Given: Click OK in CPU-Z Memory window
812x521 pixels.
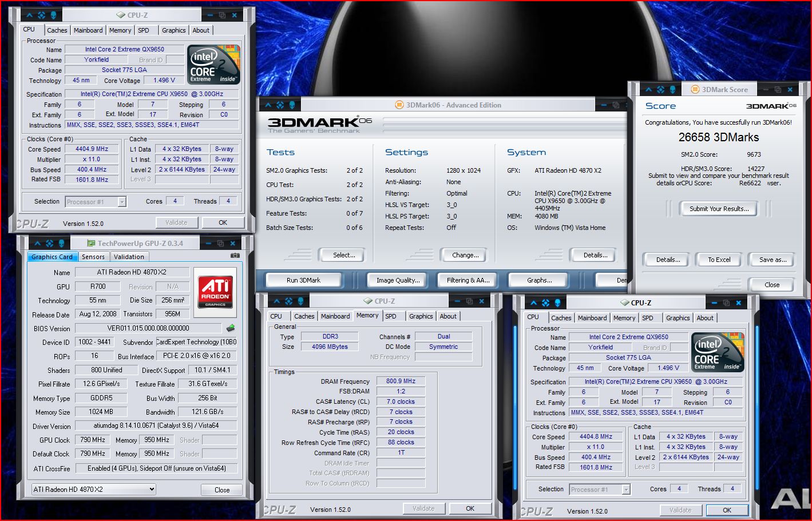Looking at the screenshot, I should click(x=470, y=508).
